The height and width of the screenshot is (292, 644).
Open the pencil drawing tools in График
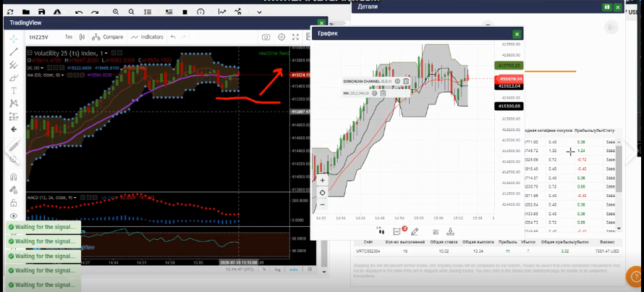tap(415, 232)
